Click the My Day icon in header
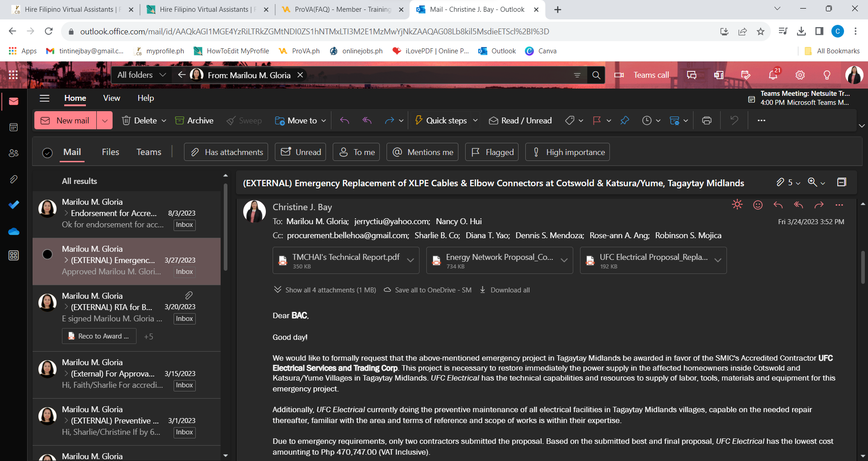 point(746,75)
